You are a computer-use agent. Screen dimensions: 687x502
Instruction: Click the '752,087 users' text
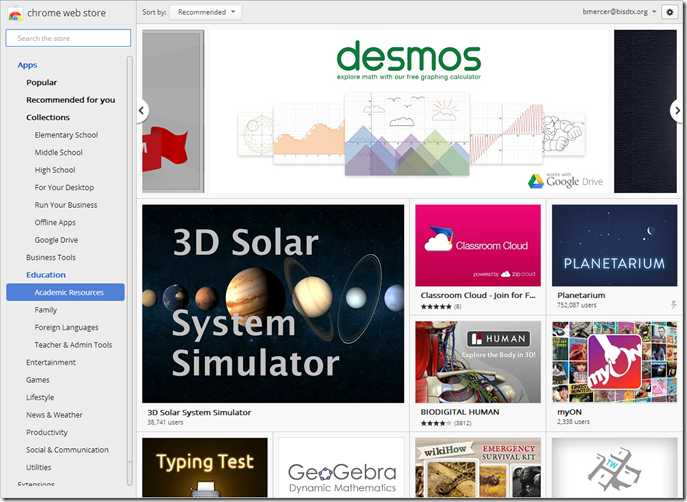[x=577, y=305]
